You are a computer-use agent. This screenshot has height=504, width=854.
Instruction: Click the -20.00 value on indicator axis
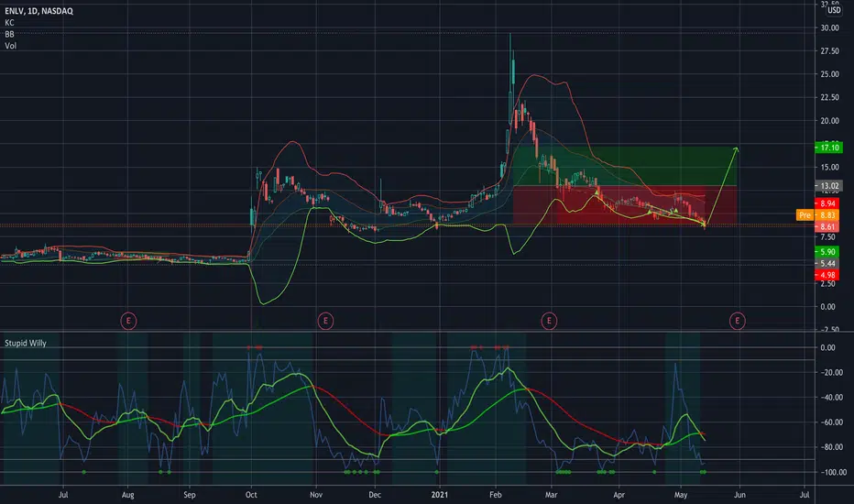point(831,373)
